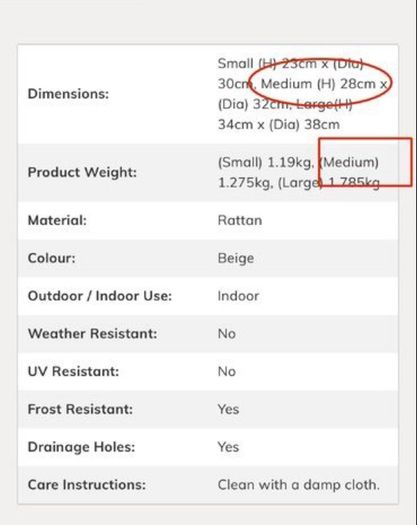Click the Yes value for Drainage Holes
The image size is (417, 525).
[228, 447]
